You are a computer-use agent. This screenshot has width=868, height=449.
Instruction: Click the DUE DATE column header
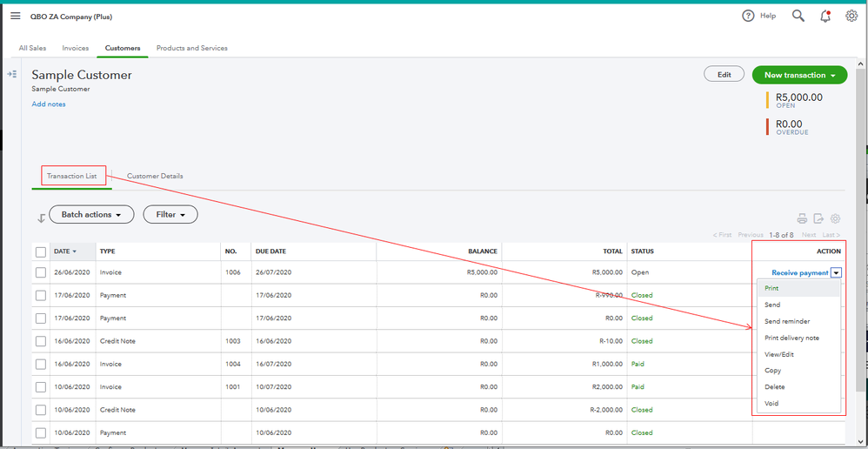click(x=270, y=251)
